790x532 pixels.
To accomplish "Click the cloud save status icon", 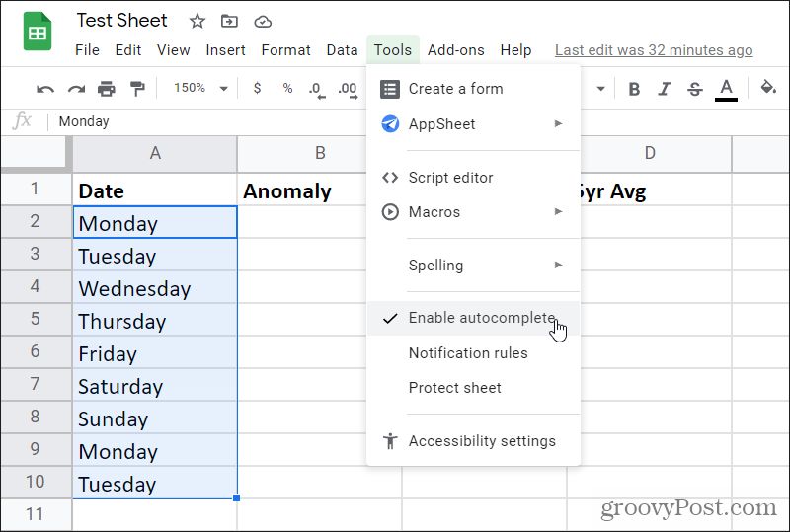I will coord(263,22).
